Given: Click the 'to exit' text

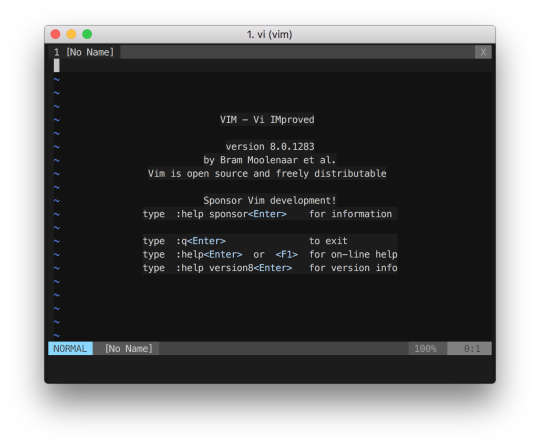Looking at the screenshot, I should (328, 241).
